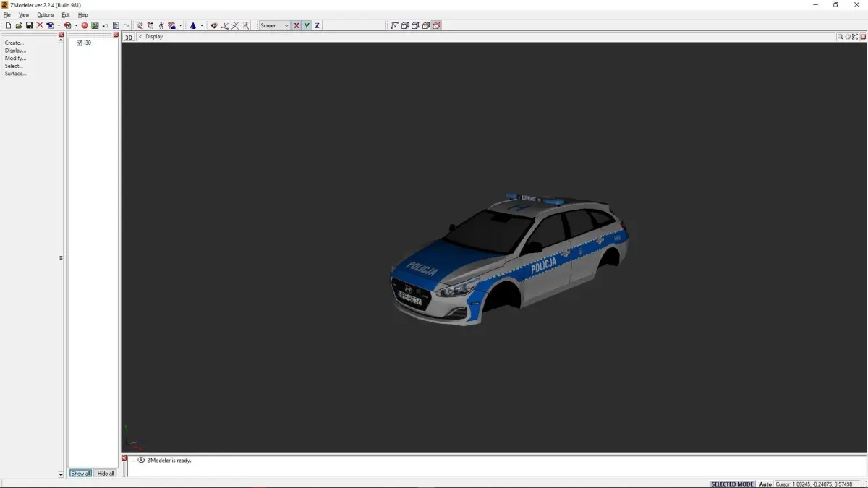868x488 pixels.
Task: Open the green textures browser icon
Action: [x=95, y=25]
